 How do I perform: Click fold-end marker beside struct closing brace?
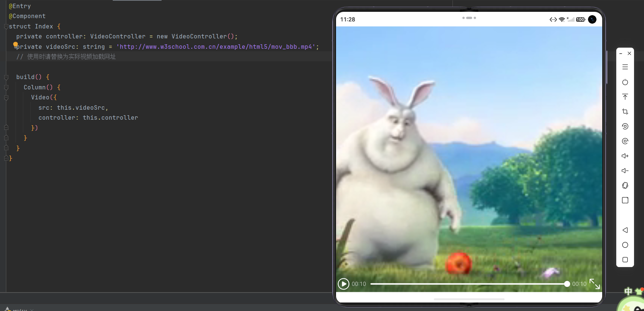(x=6, y=158)
